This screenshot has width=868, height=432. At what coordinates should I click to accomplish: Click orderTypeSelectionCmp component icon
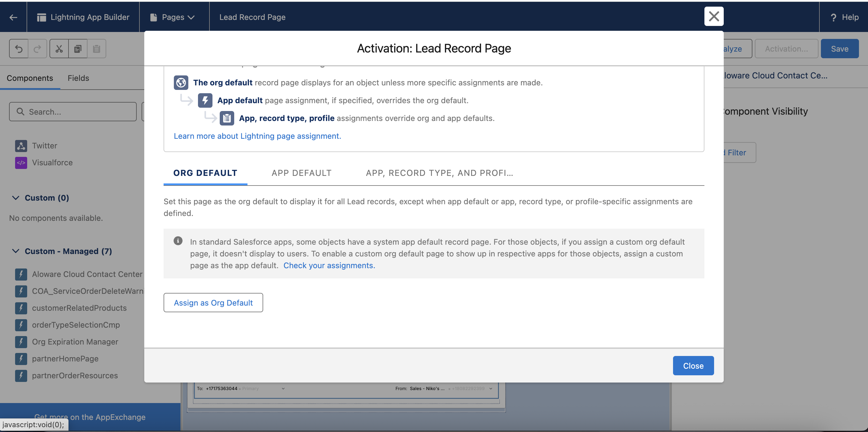click(21, 325)
